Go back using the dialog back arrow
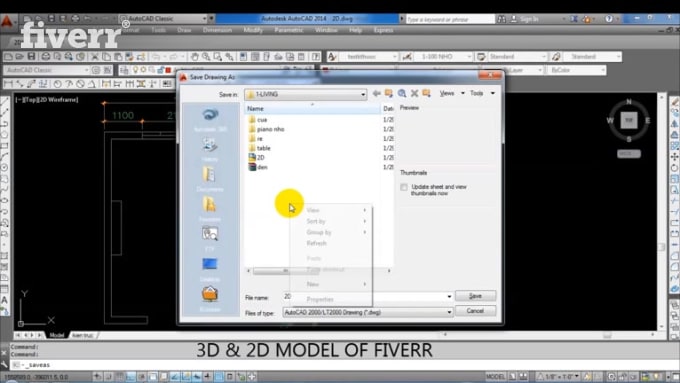 tap(376, 93)
